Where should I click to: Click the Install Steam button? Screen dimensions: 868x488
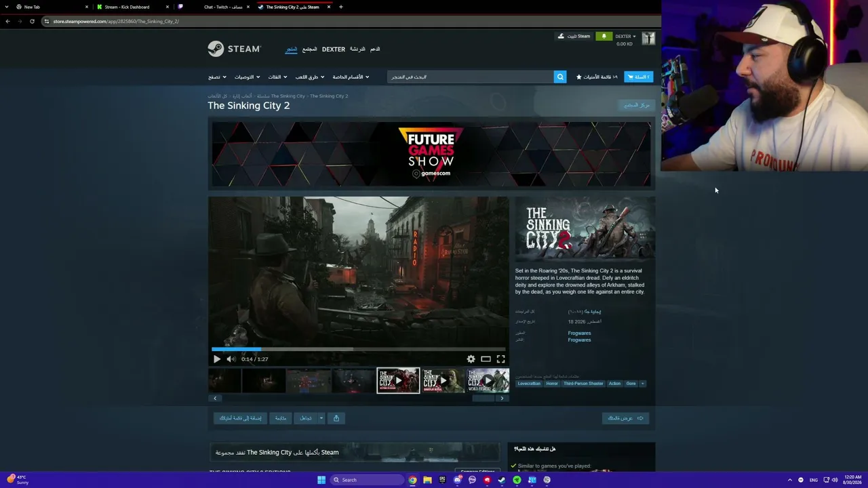coord(574,36)
